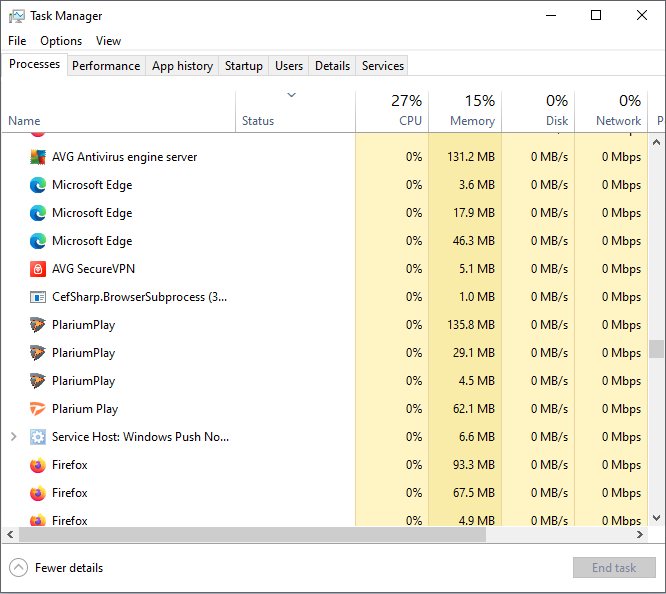
Task: Click the vertical scrollbar down arrow
Action: click(x=657, y=517)
